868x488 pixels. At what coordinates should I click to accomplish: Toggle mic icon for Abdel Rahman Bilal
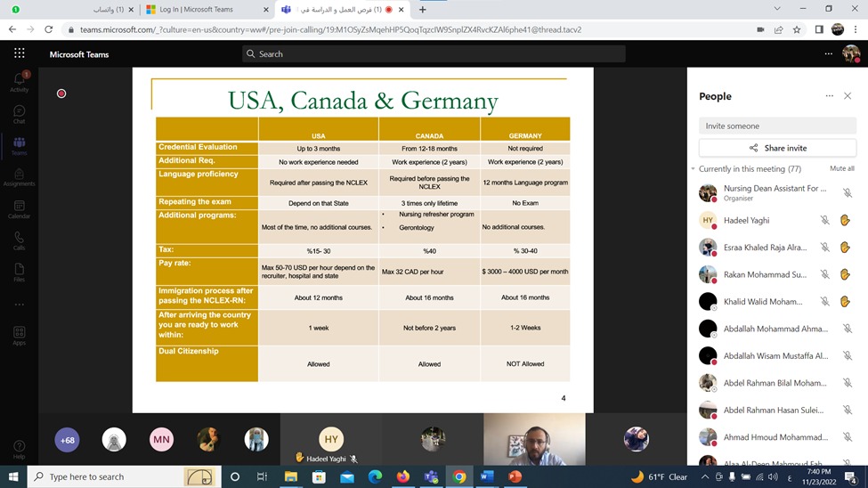point(847,383)
